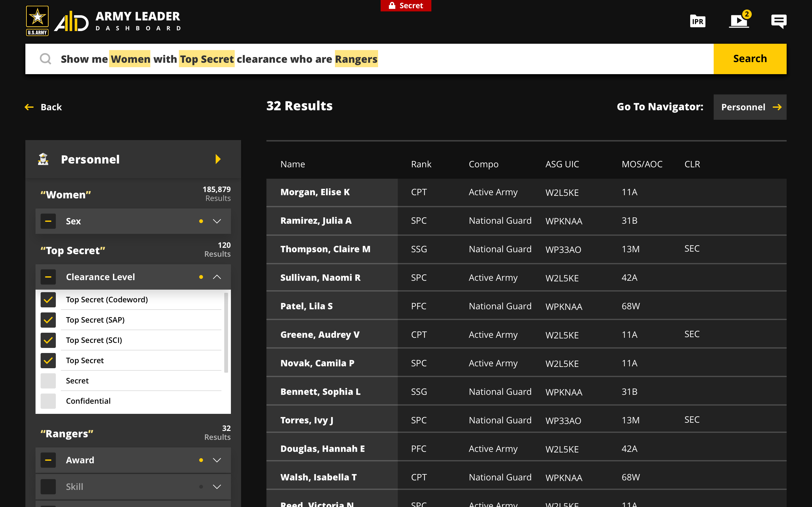The image size is (812, 507).
Task: Expand the Sex filter chevron
Action: coord(217,221)
